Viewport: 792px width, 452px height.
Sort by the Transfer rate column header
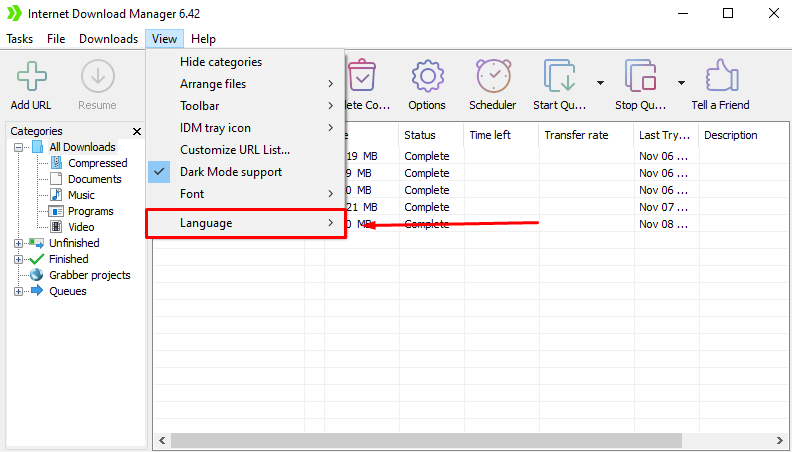(586, 135)
